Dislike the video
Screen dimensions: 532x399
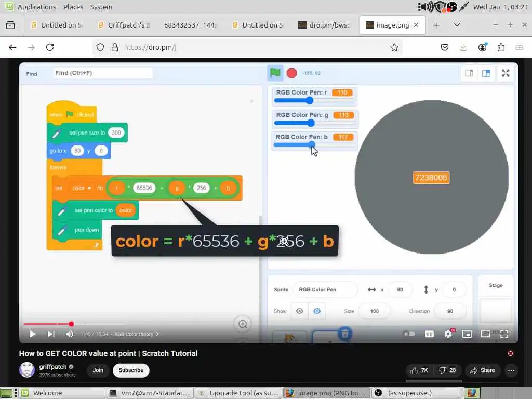click(447, 370)
